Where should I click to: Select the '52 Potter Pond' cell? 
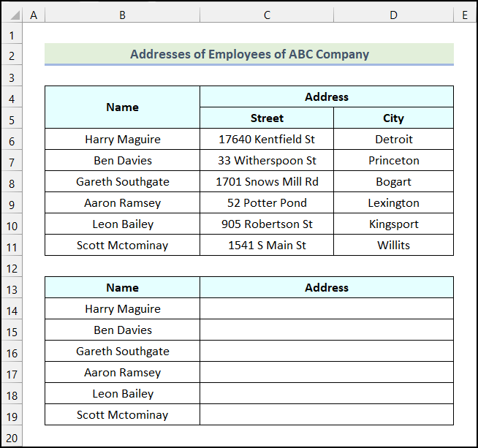(x=267, y=202)
